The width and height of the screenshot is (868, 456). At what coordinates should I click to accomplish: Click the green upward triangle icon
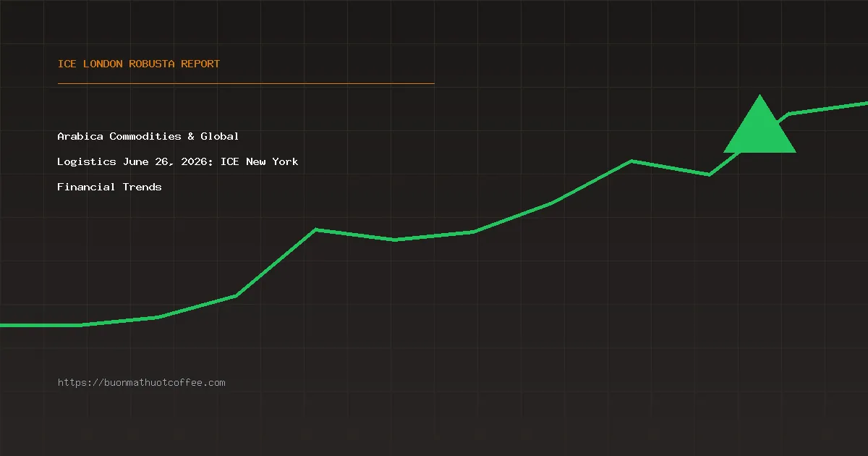tap(759, 124)
